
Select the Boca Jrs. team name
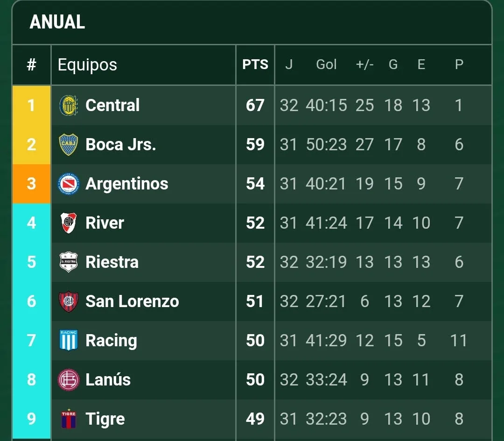tap(120, 144)
